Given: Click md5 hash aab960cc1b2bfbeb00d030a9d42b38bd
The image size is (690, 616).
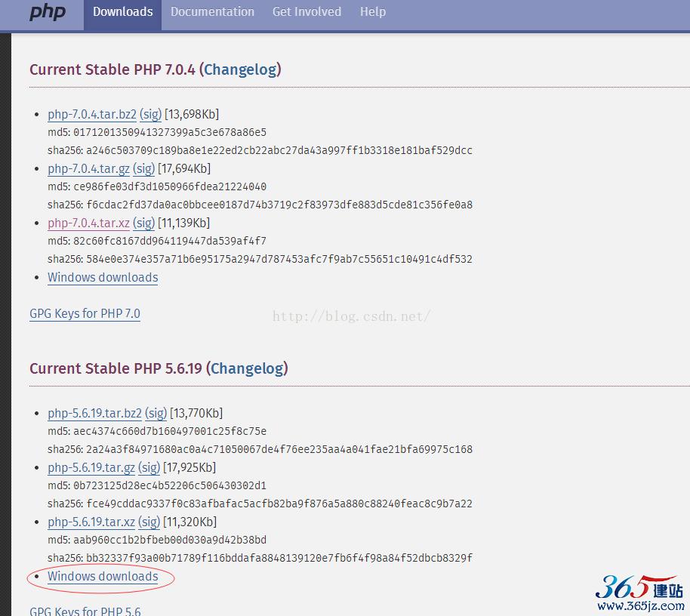Looking at the screenshot, I should pyautogui.click(x=170, y=540).
